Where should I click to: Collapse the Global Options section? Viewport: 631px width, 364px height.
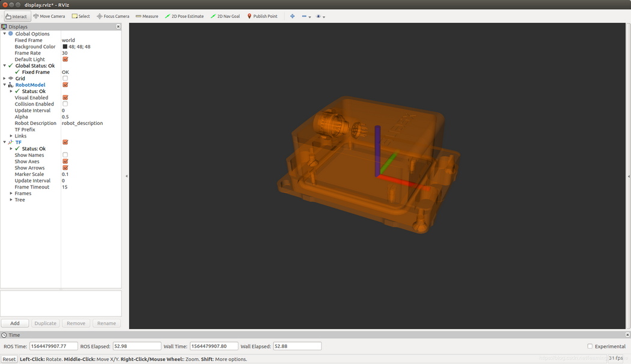[x=4, y=34]
